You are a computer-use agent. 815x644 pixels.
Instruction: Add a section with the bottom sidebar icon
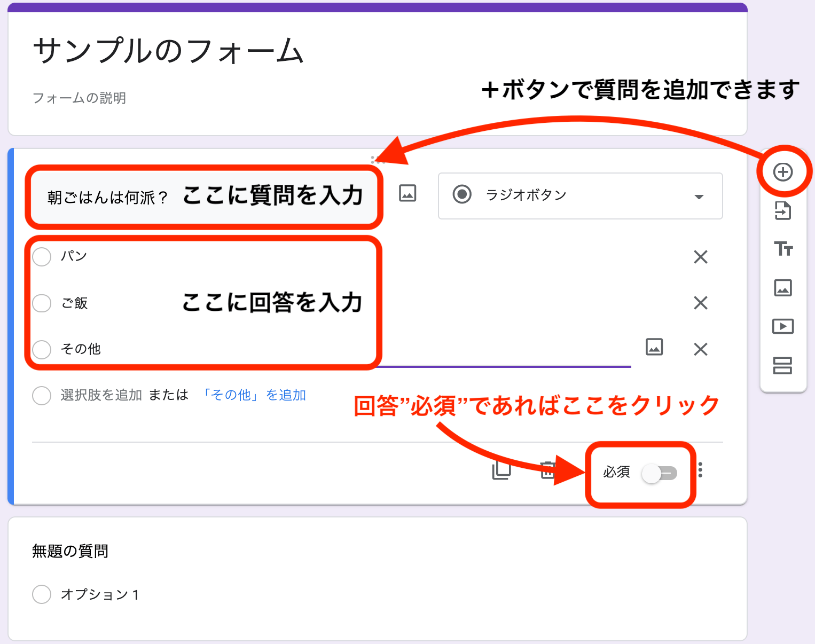(x=783, y=366)
